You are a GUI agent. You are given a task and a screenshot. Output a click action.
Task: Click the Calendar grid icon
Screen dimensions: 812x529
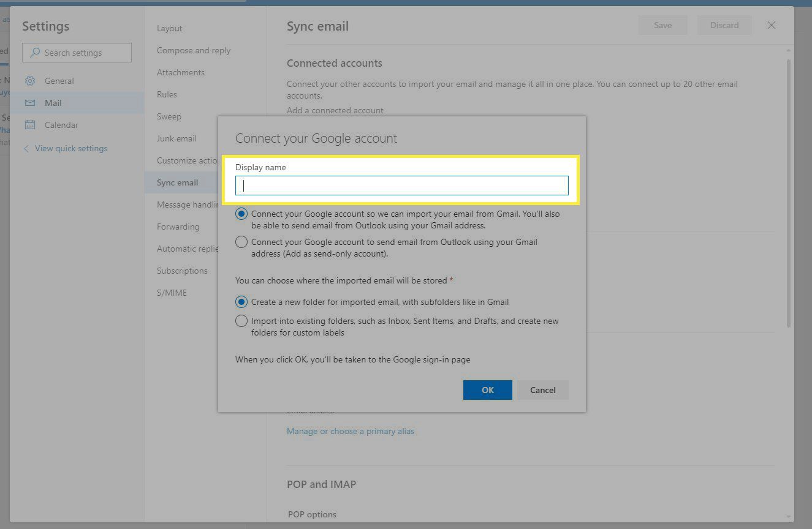(30, 125)
